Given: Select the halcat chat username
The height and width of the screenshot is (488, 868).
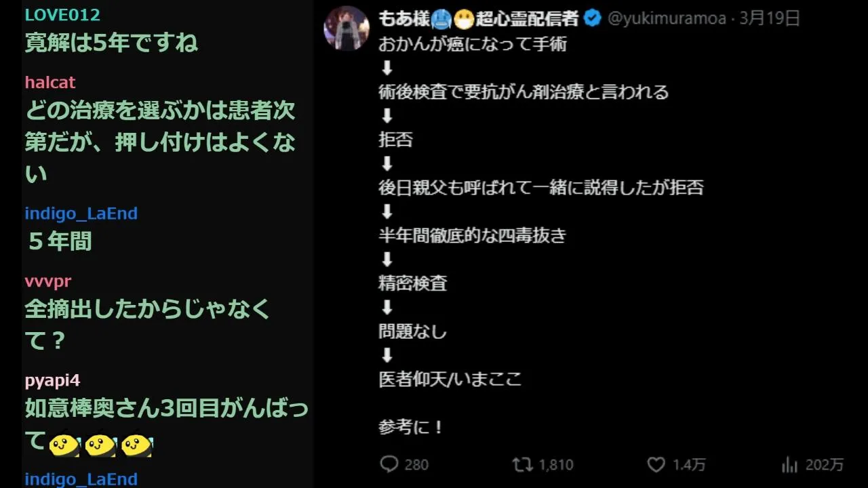Looking at the screenshot, I should [x=50, y=83].
